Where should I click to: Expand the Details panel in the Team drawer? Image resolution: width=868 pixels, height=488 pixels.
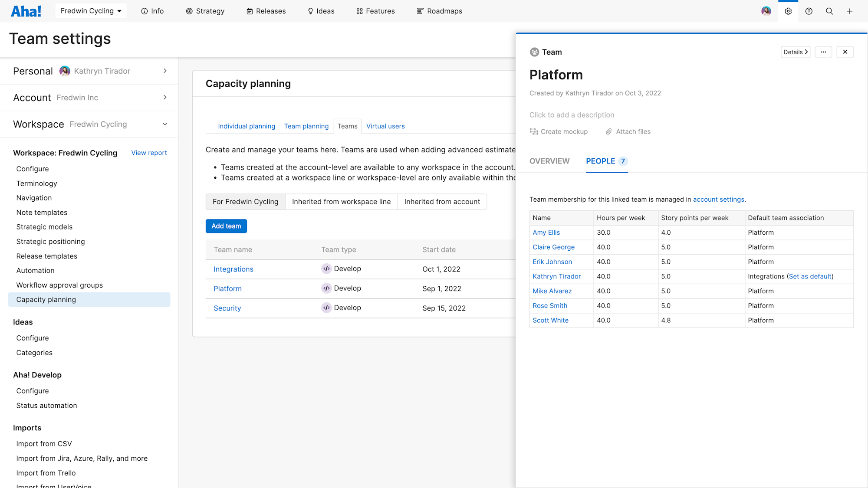(795, 52)
